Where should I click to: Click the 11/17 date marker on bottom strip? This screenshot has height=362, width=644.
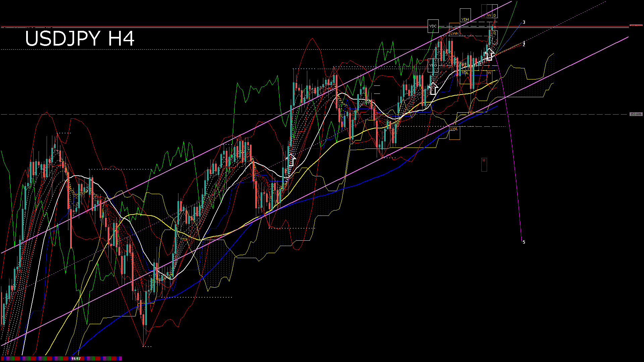tap(75, 359)
